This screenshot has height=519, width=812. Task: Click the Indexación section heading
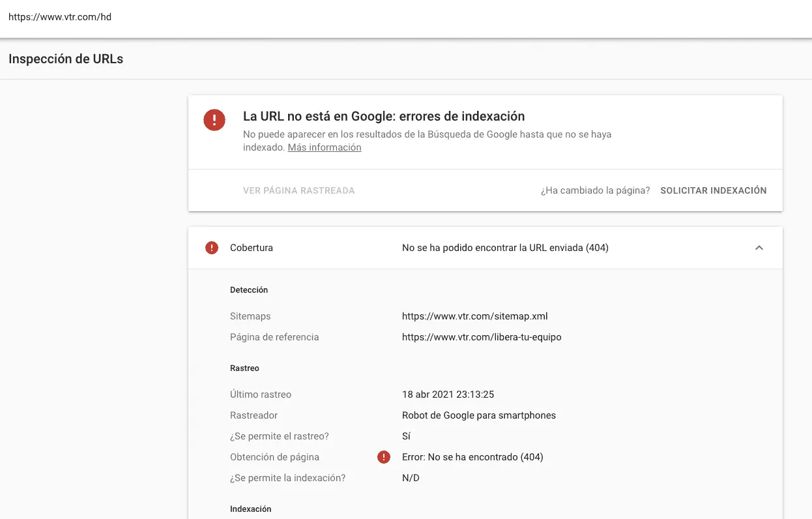tap(251, 509)
